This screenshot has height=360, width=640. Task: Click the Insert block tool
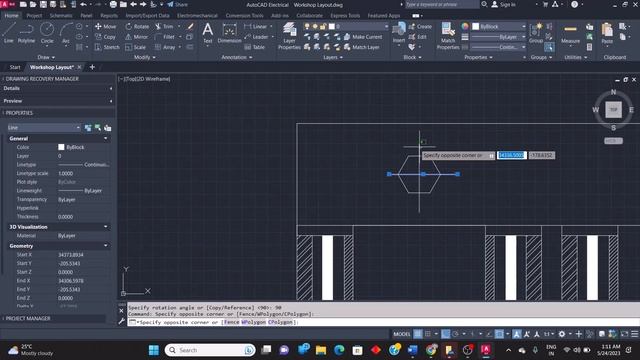(399, 33)
